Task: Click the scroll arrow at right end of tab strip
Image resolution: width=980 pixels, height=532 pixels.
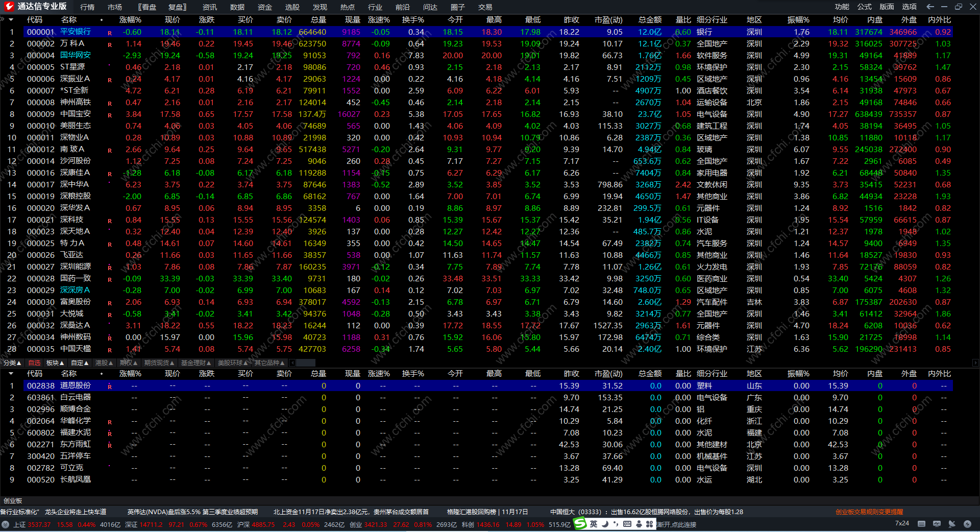Action: (x=975, y=363)
